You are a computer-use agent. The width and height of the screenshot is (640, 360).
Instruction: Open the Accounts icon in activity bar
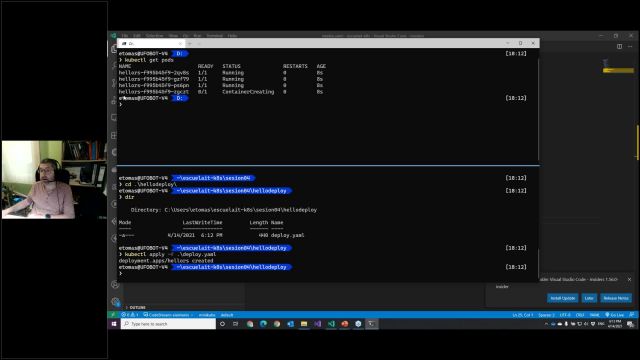click(115, 285)
